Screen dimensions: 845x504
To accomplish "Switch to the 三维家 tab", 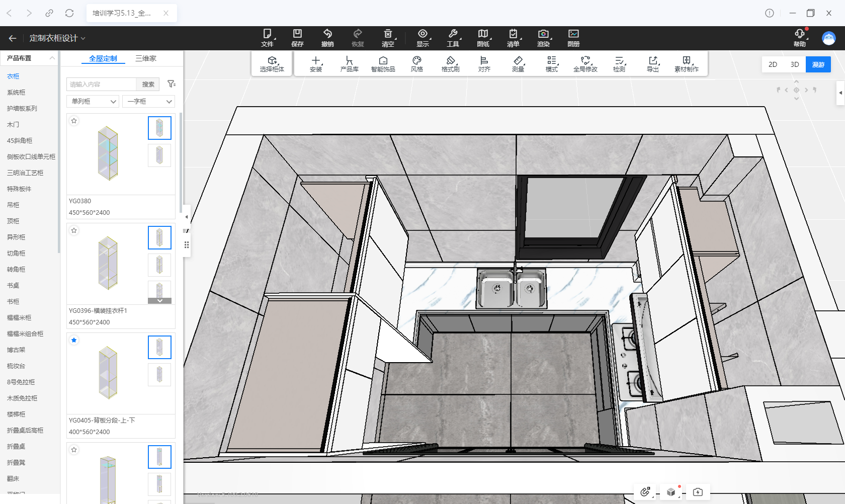I will [146, 58].
